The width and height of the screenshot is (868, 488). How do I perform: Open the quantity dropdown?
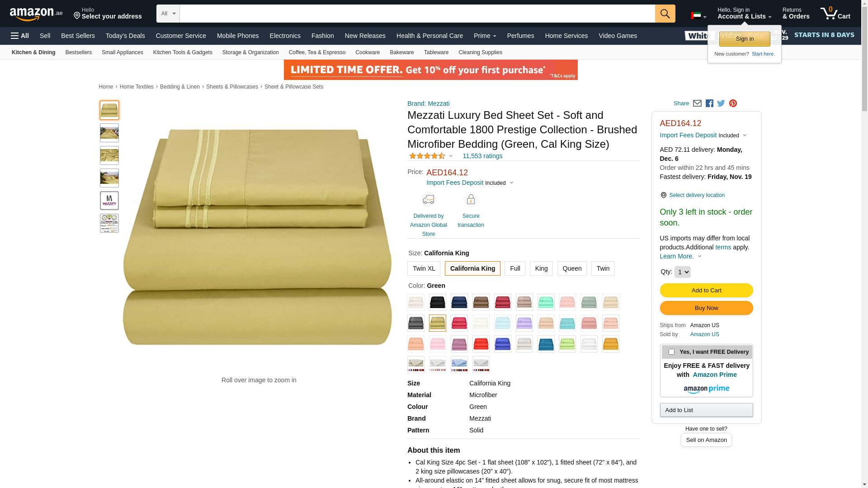(682, 272)
